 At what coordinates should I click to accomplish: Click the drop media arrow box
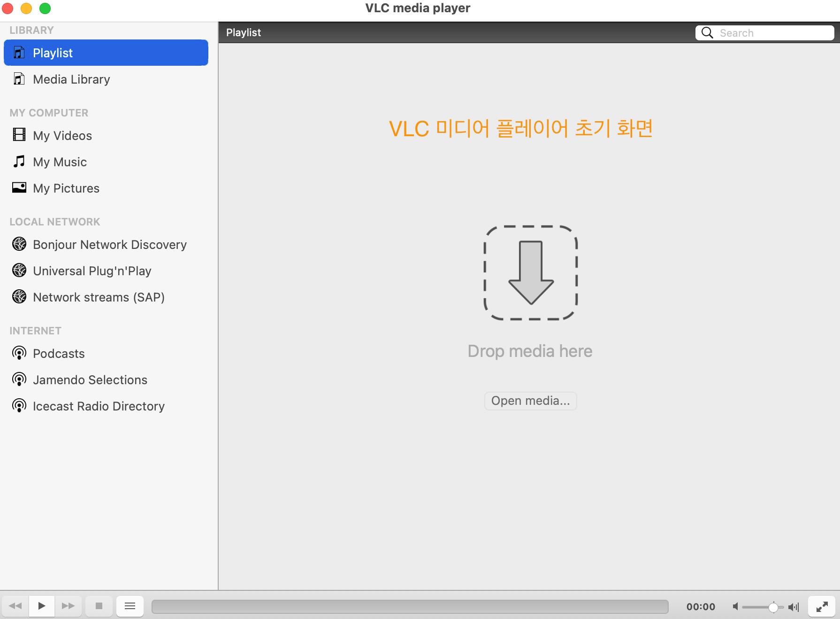click(x=530, y=273)
